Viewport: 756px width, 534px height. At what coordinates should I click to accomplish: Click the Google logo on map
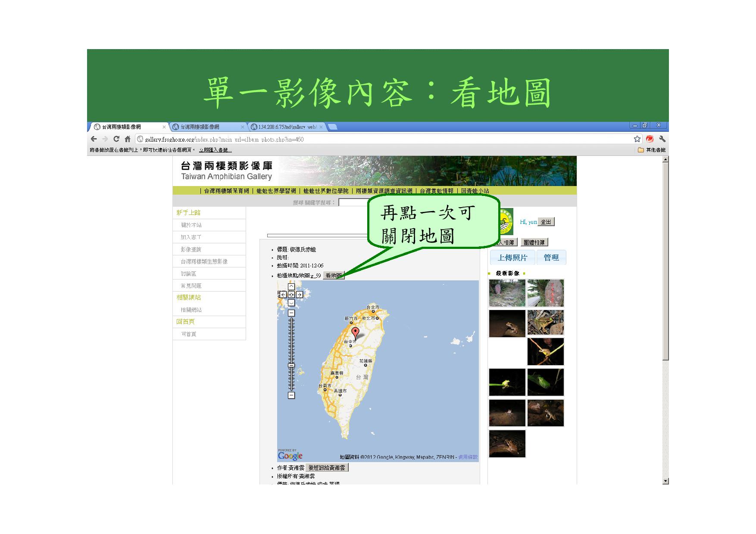click(290, 456)
